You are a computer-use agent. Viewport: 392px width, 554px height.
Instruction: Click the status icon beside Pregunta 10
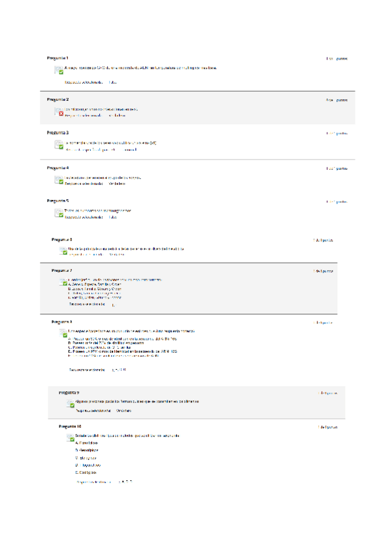click(x=71, y=438)
